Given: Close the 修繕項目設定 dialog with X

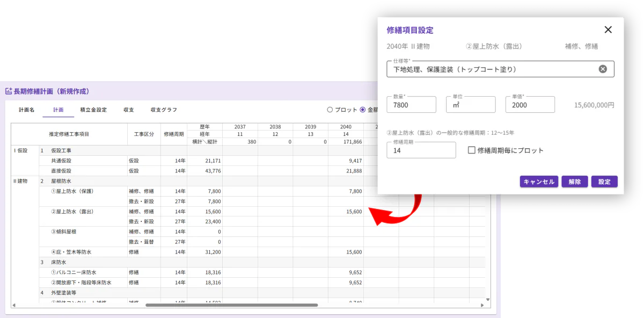Looking at the screenshot, I should [x=608, y=30].
